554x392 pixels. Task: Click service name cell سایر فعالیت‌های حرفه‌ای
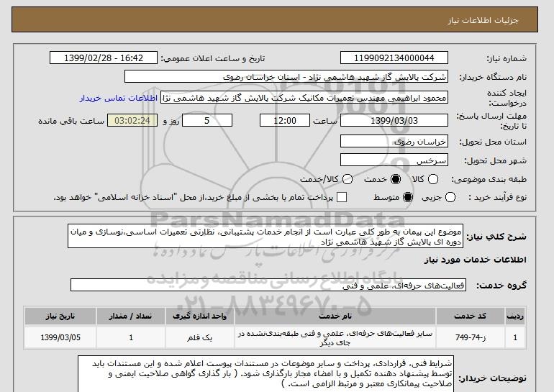335,337
